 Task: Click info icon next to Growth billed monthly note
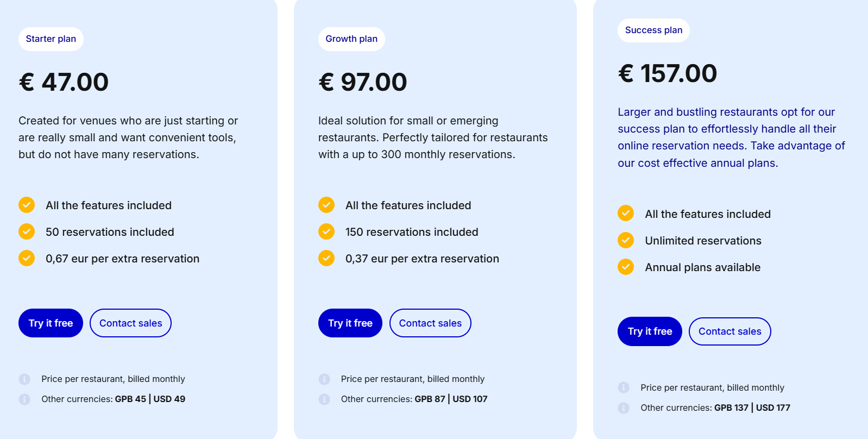tap(324, 379)
